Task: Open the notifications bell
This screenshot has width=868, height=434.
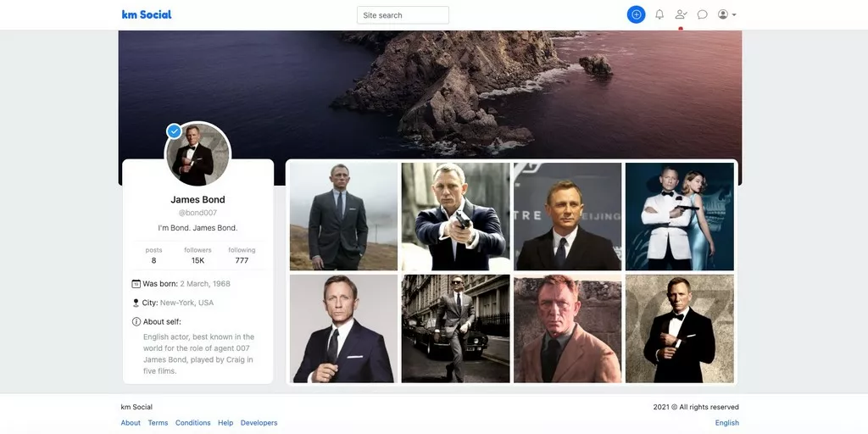Action: coord(659,14)
